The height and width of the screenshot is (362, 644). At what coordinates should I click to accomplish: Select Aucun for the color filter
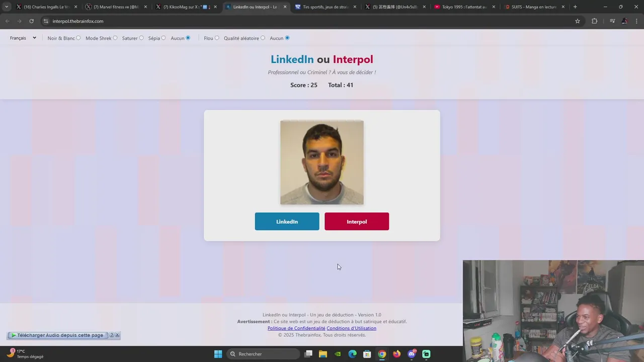tap(188, 38)
